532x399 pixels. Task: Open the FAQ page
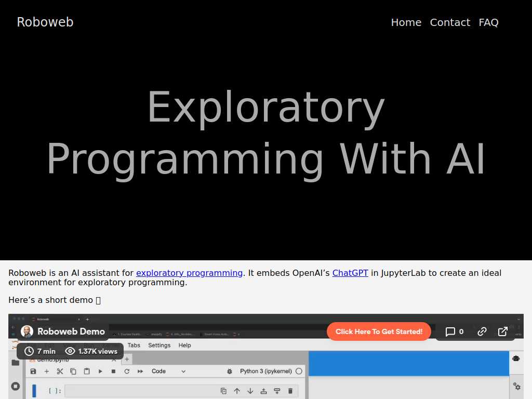point(488,22)
